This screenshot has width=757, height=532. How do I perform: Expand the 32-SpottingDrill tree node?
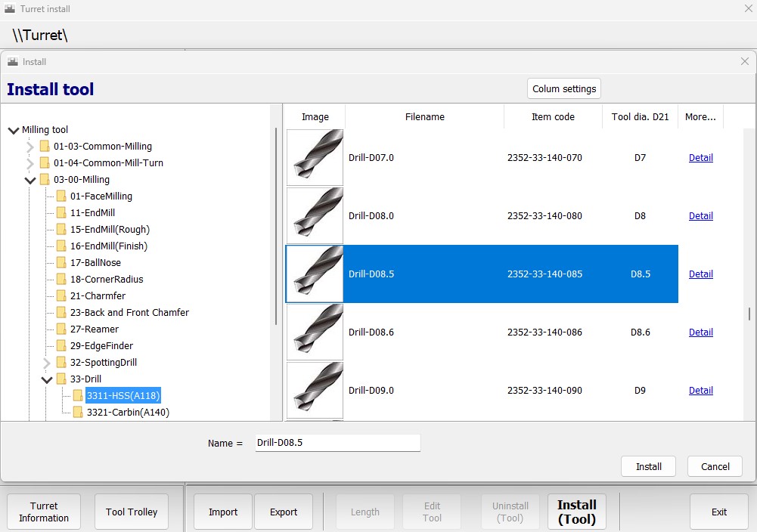[47, 363]
